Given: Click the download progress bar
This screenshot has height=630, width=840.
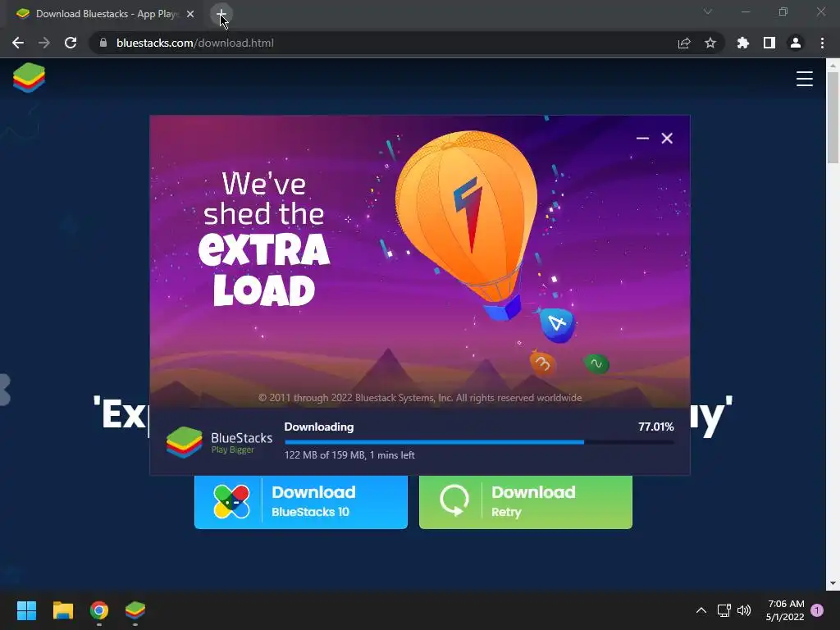Looking at the screenshot, I should tap(479, 442).
